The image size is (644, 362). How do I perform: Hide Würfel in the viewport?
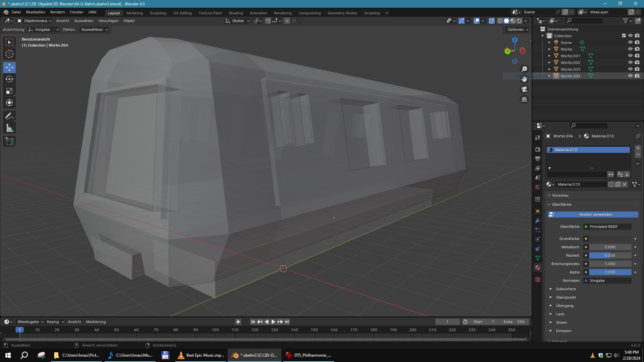click(x=630, y=49)
